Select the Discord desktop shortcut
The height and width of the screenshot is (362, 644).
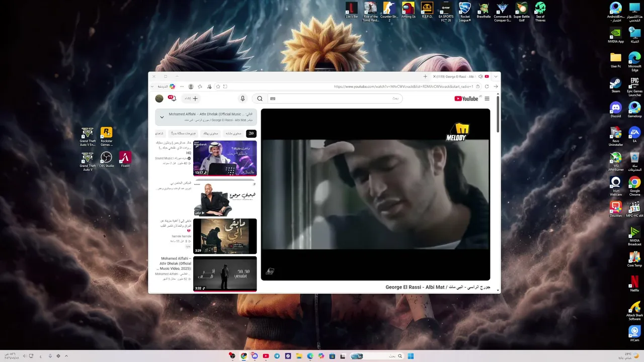tap(615, 110)
